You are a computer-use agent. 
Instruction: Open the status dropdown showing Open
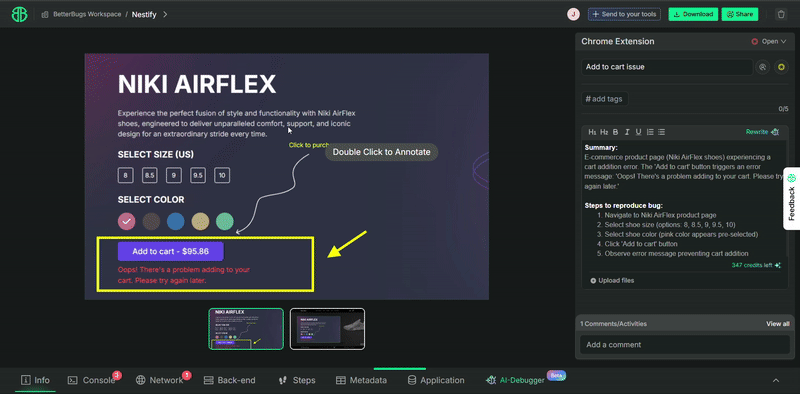pyautogui.click(x=769, y=42)
